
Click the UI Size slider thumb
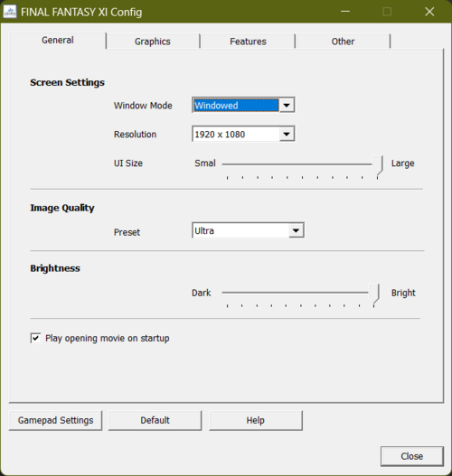[378, 166]
